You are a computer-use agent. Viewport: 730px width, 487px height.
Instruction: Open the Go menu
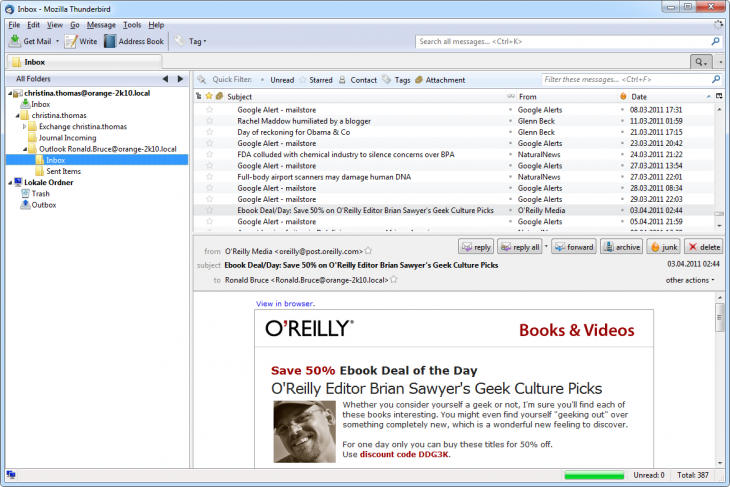74,25
